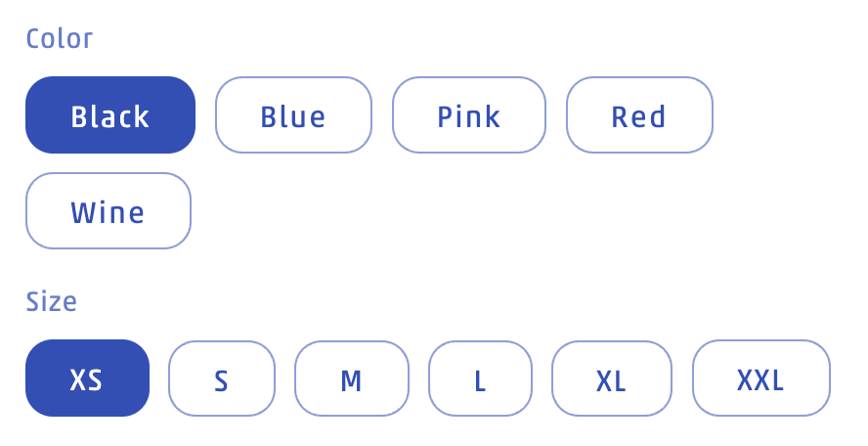Select size L
Image resolution: width=868 pixels, height=446 pixels.
(480, 379)
